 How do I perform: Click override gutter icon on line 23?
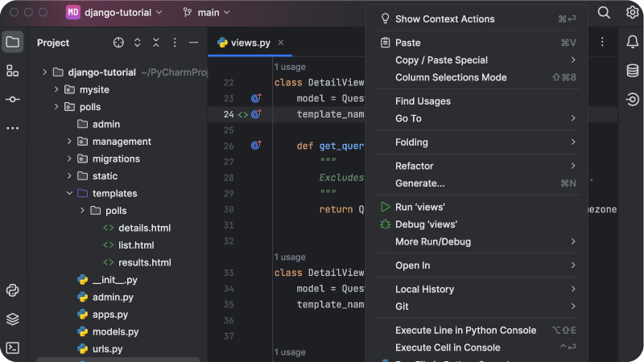(x=256, y=98)
